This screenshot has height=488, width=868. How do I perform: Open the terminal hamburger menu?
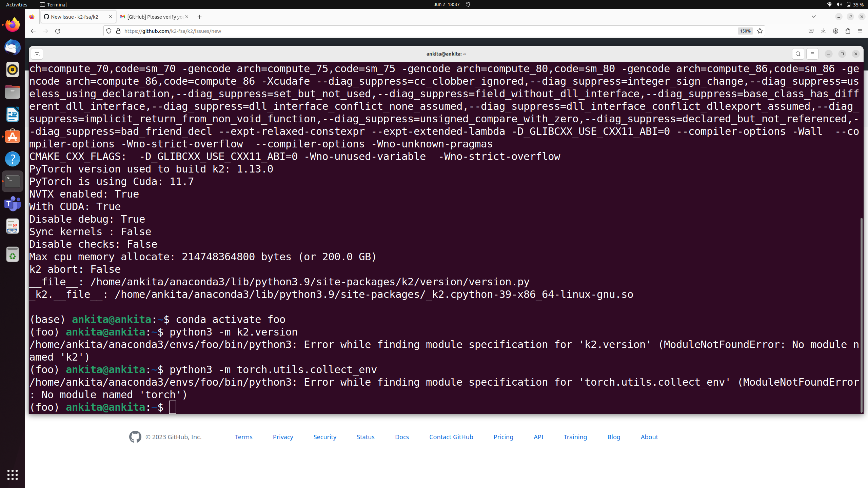pyautogui.click(x=812, y=54)
